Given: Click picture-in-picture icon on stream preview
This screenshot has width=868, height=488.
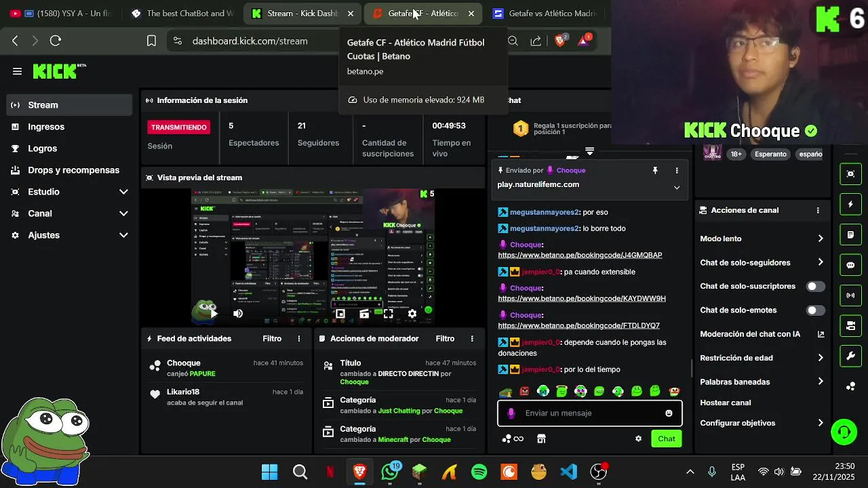Looking at the screenshot, I should [x=340, y=314].
